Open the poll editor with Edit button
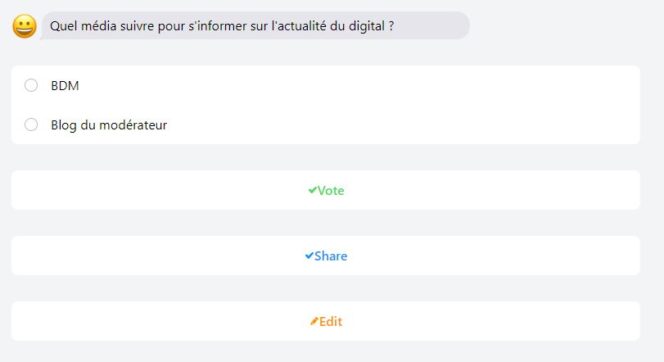The width and height of the screenshot is (664, 362). pyautogui.click(x=325, y=321)
